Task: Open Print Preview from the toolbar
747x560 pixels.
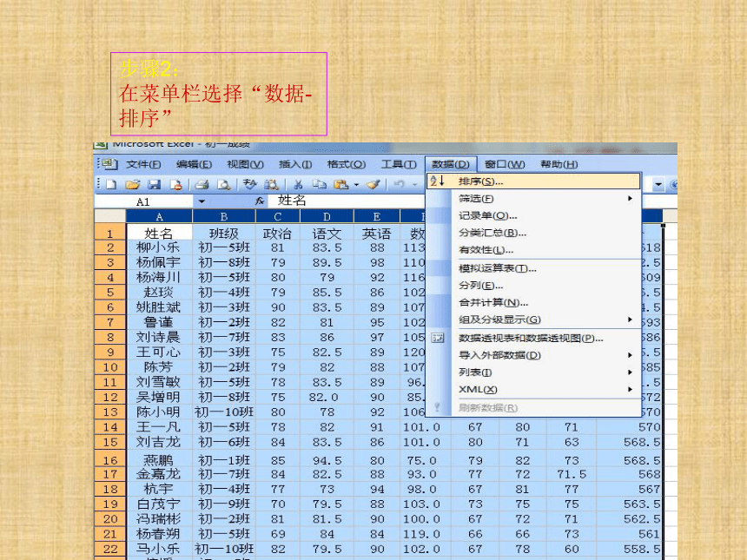Action: [223, 184]
